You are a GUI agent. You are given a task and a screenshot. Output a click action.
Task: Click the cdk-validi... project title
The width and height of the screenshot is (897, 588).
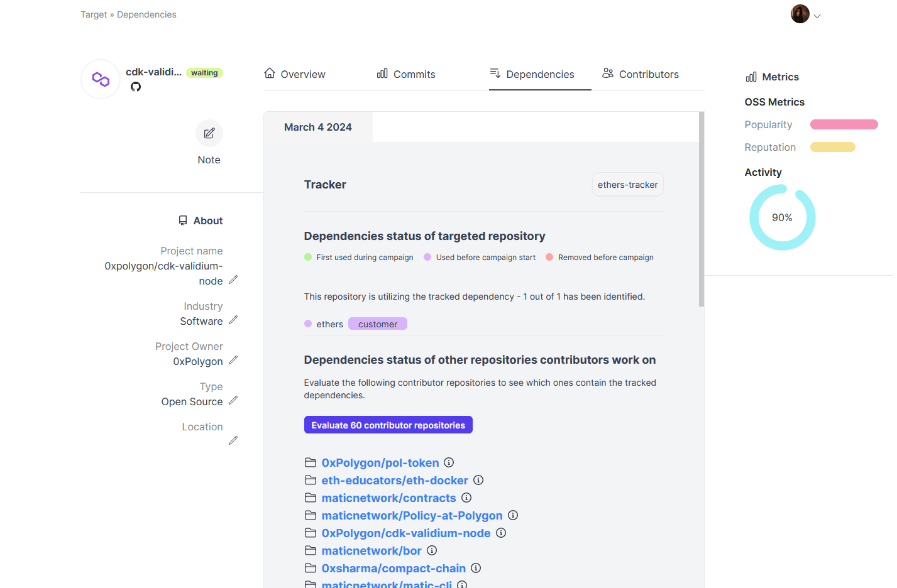pos(153,72)
